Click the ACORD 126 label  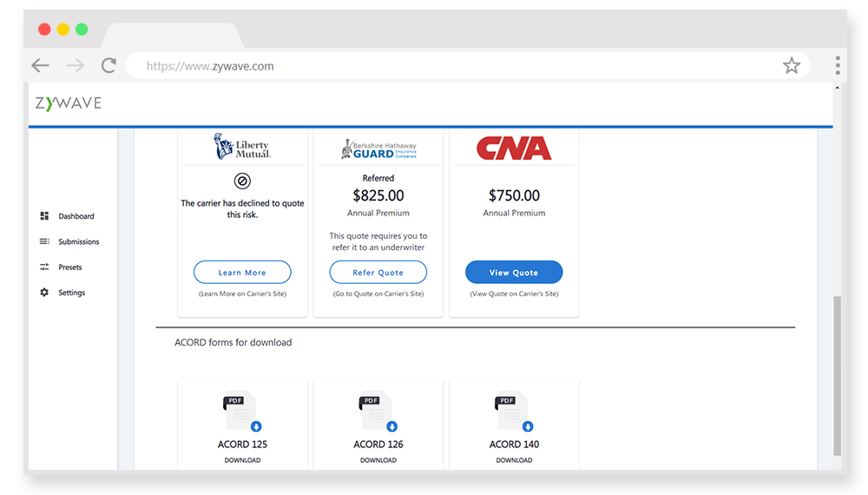pos(378,444)
